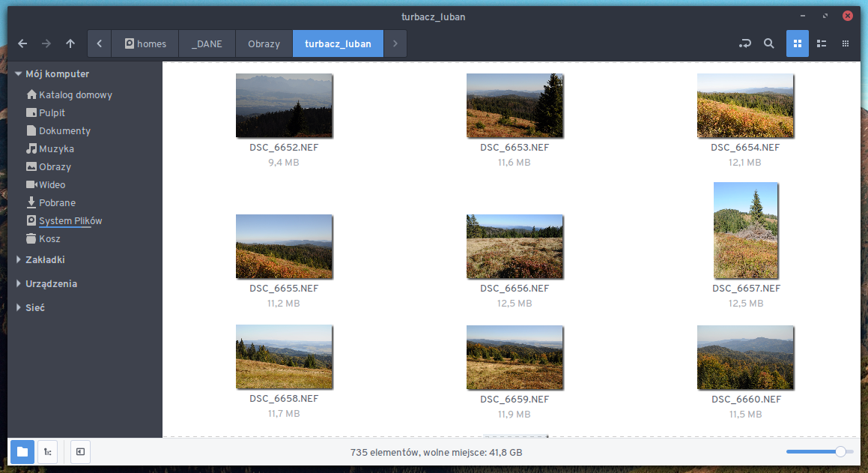Click the DSC_6656.NEF file name

pos(515,288)
